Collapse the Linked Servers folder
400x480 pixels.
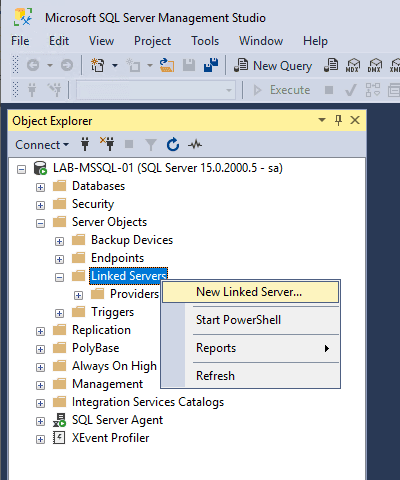pyautogui.click(x=59, y=277)
